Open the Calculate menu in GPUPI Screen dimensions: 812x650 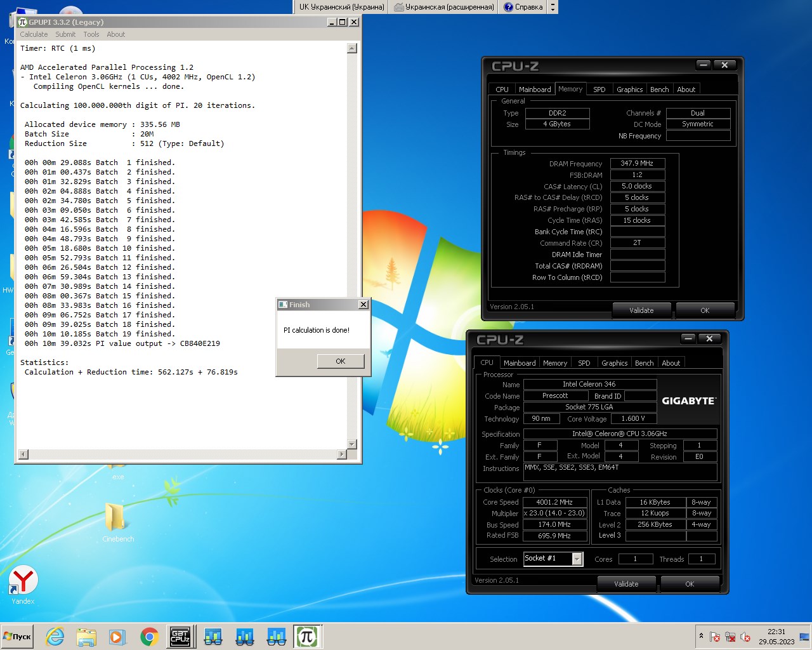pyautogui.click(x=34, y=34)
